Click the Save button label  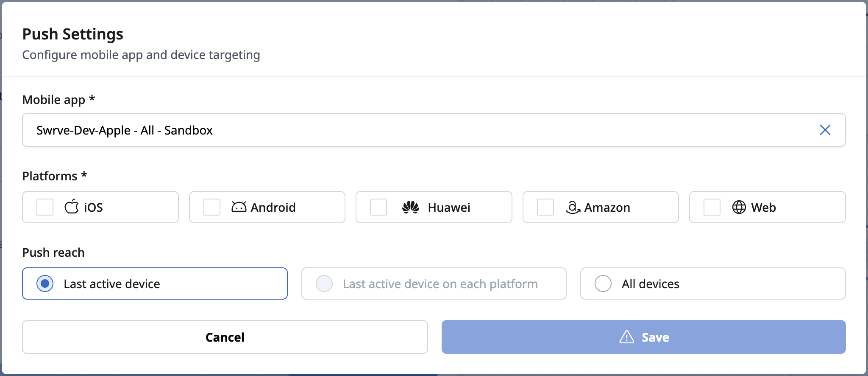655,337
